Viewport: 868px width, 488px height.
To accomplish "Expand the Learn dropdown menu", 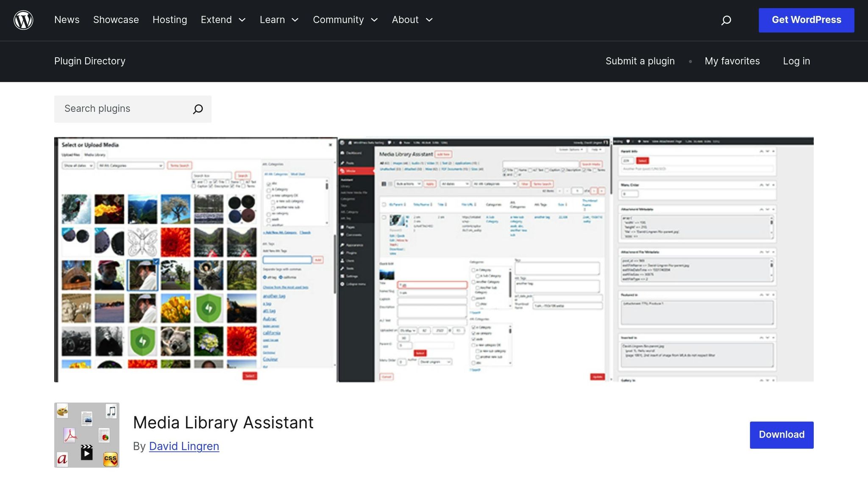I will [279, 20].
